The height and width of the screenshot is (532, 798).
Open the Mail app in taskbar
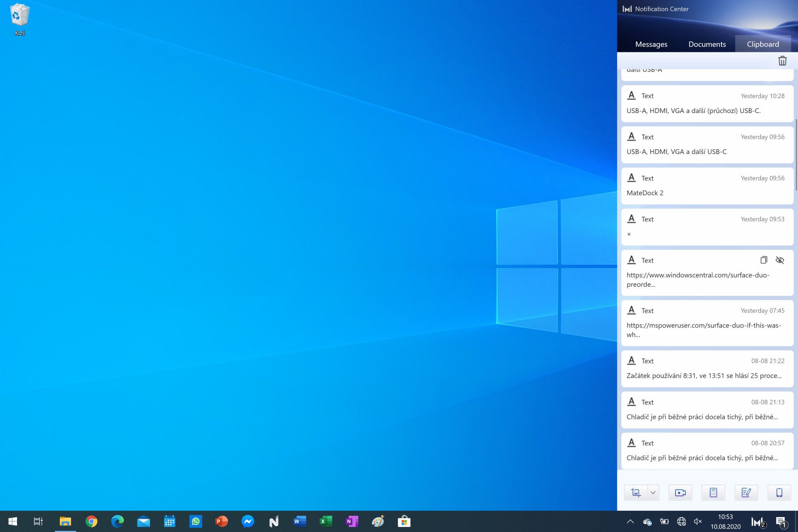(144, 521)
